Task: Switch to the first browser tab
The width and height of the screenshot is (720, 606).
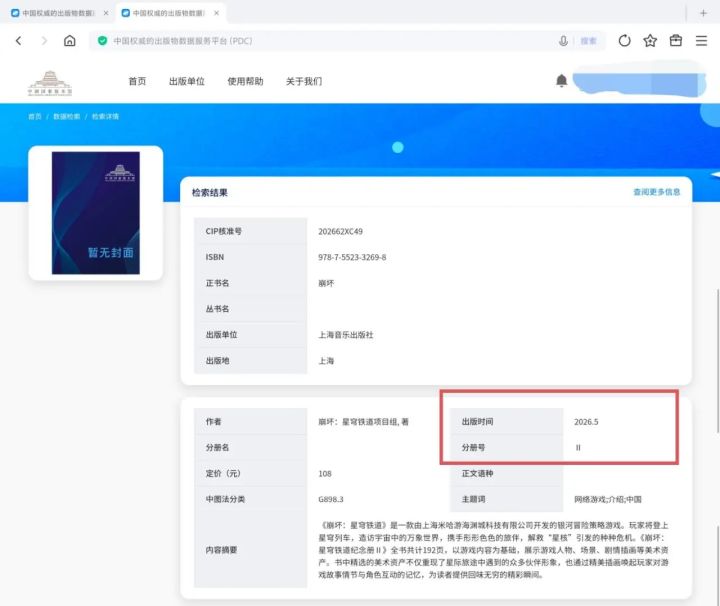Action: [58, 13]
